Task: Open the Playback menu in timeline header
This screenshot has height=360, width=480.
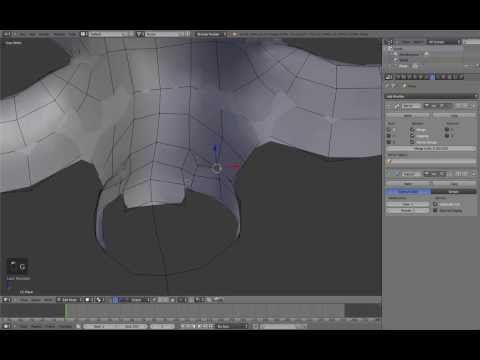Action: [66, 326]
